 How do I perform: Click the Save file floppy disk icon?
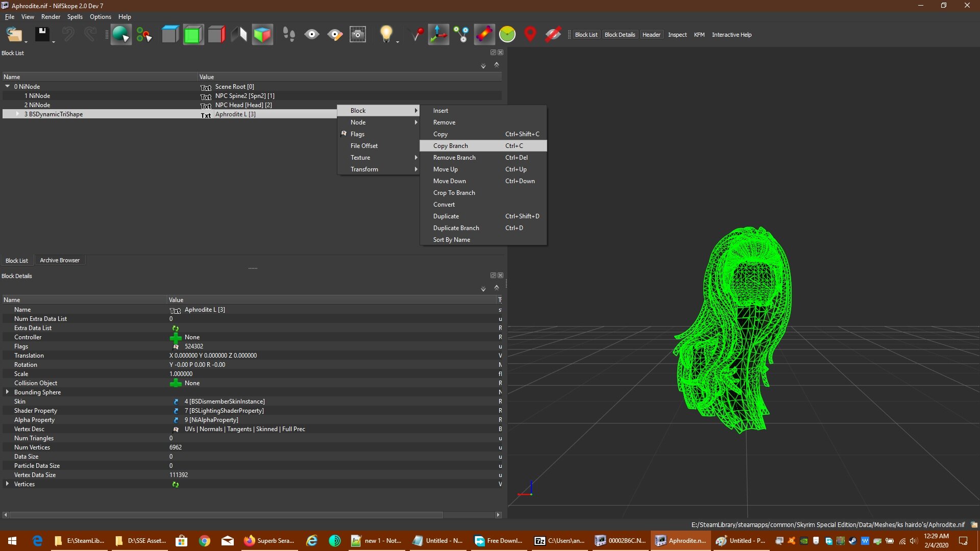[x=42, y=35]
